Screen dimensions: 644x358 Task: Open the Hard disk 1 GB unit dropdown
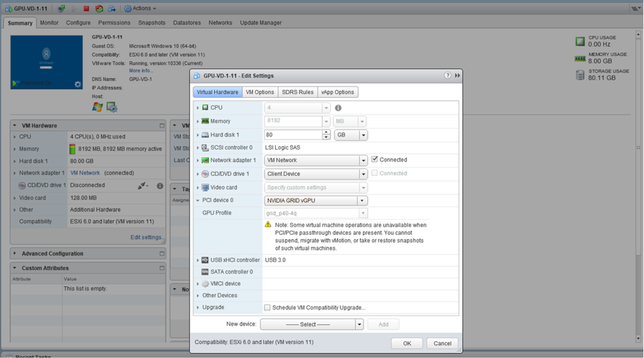pos(364,135)
